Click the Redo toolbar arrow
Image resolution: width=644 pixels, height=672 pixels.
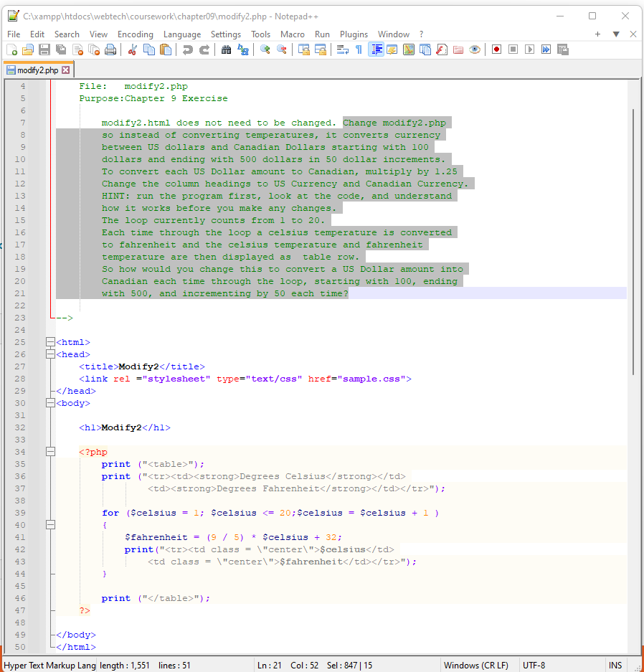pos(204,49)
